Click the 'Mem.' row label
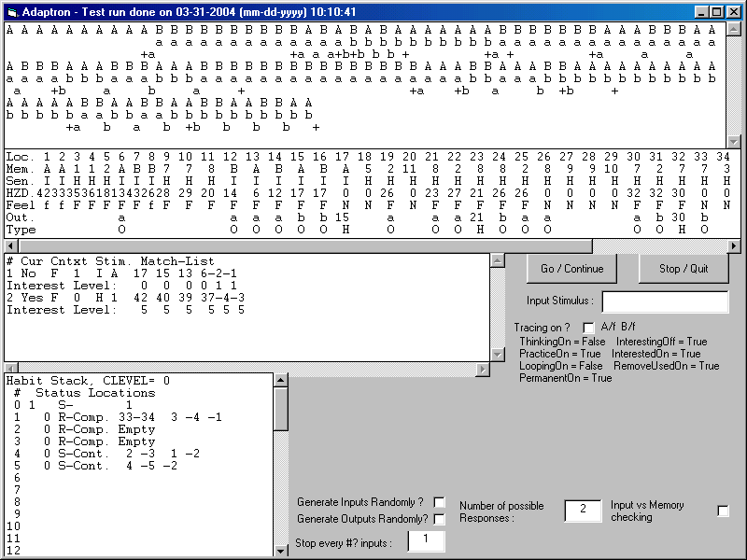This screenshot has width=747, height=560. [21, 169]
